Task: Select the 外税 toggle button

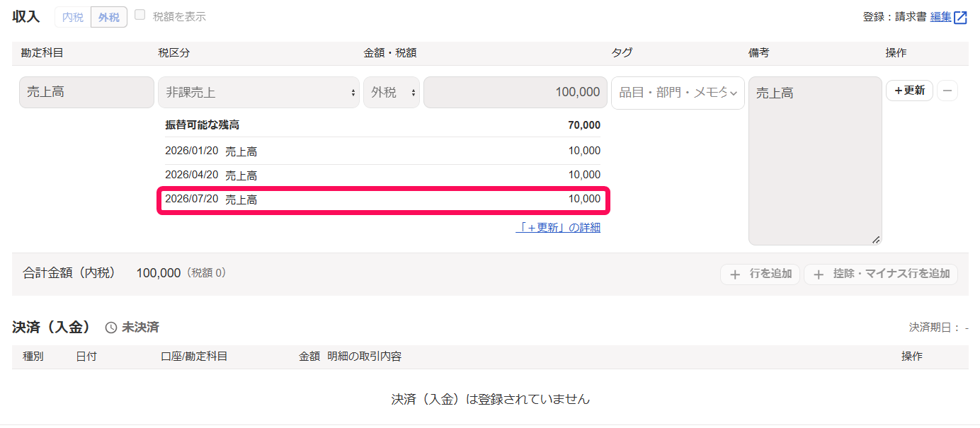Action: click(x=109, y=17)
